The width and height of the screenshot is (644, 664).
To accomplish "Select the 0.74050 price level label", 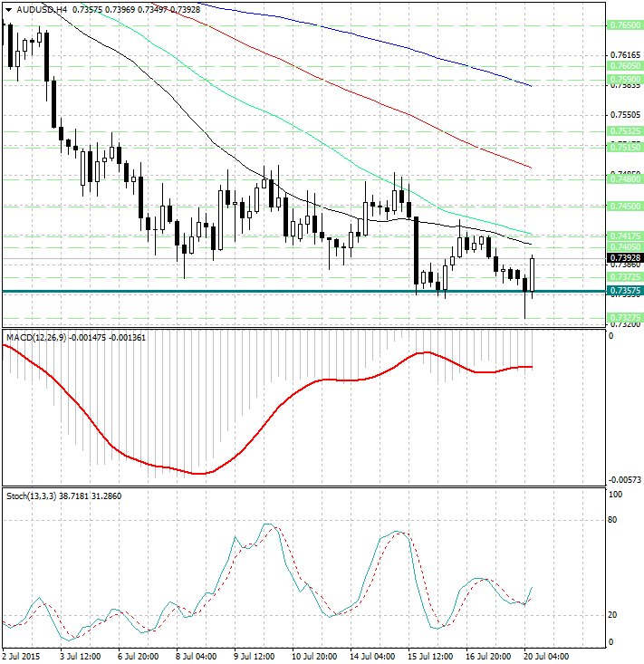I will pos(625,247).
